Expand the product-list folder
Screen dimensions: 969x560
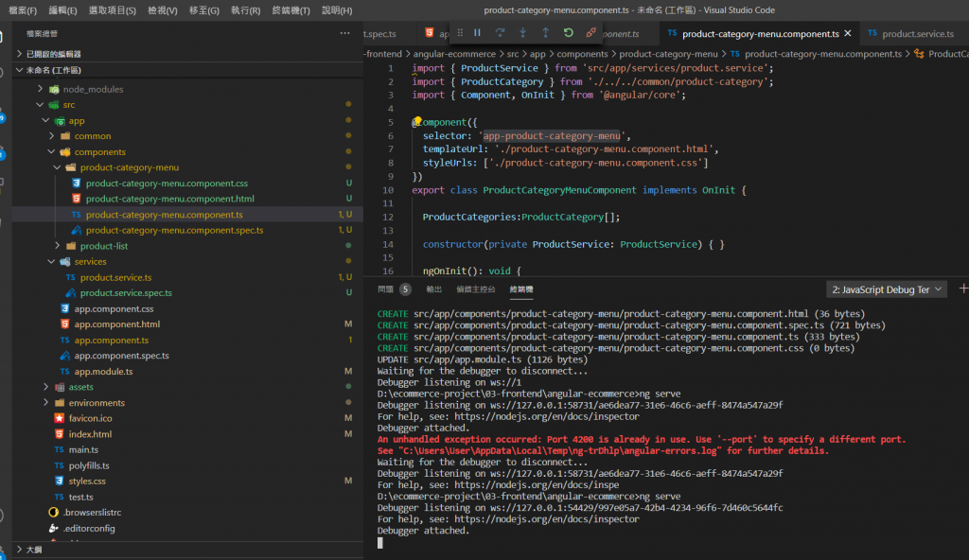(x=104, y=246)
